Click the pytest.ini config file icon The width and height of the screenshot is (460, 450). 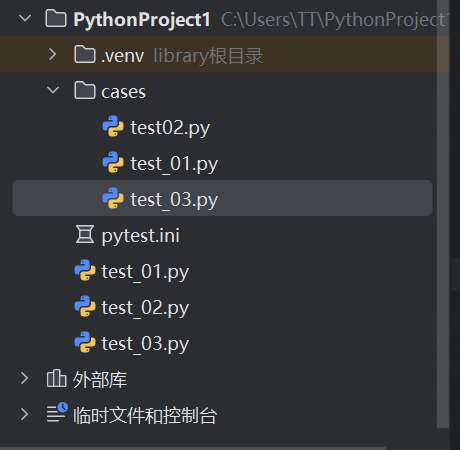tap(85, 234)
